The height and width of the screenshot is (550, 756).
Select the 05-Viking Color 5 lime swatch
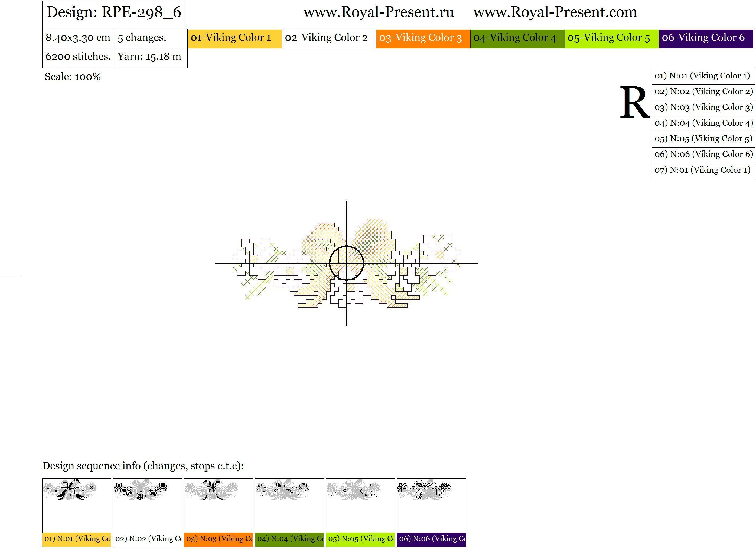(611, 39)
